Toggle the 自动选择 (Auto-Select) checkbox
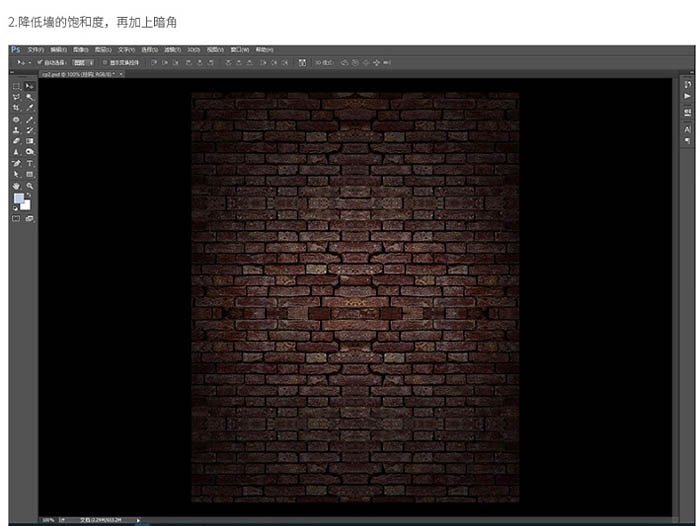This screenshot has width=700, height=526. 39,62
